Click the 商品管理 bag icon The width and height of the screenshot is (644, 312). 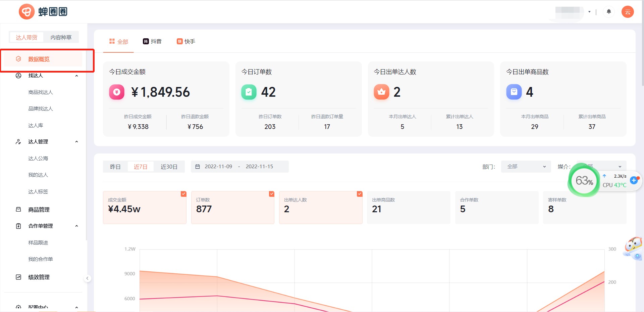coord(18,210)
